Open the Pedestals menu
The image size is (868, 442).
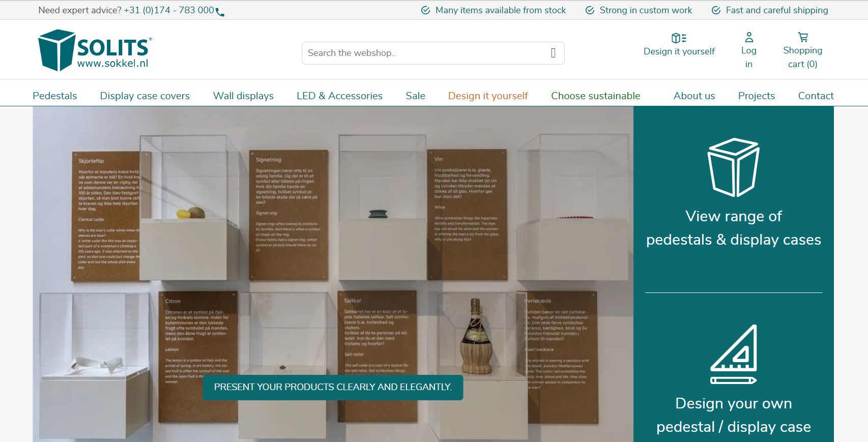pos(54,96)
